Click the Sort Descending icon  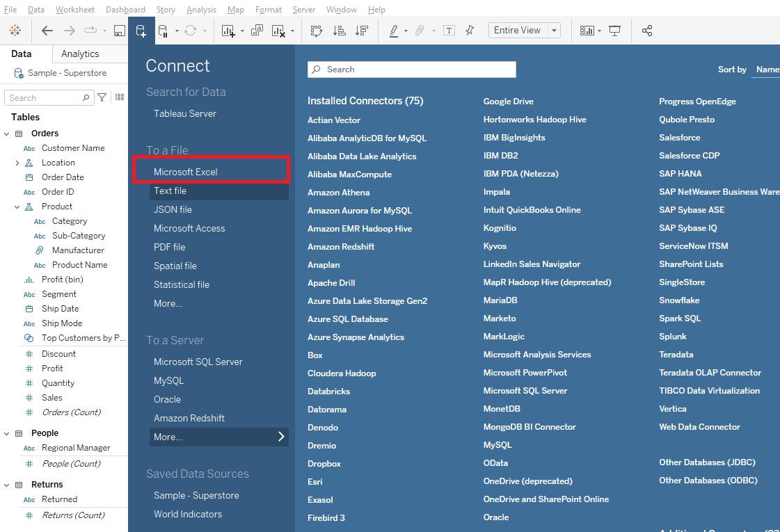(362, 31)
